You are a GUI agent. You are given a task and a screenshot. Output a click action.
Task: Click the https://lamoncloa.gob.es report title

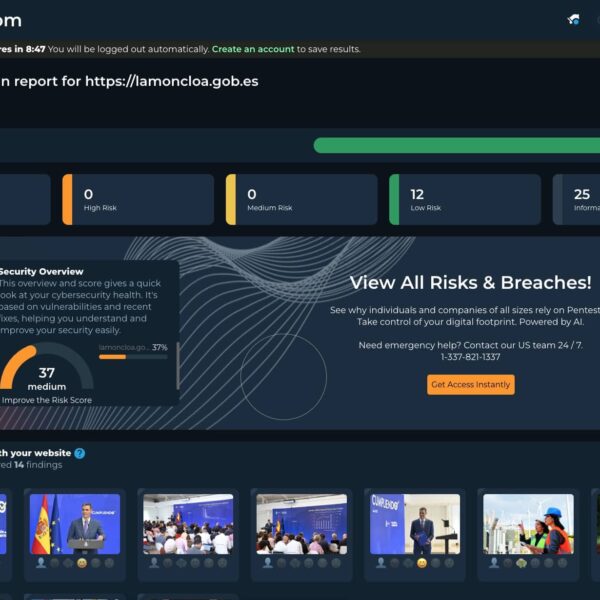tap(172, 81)
